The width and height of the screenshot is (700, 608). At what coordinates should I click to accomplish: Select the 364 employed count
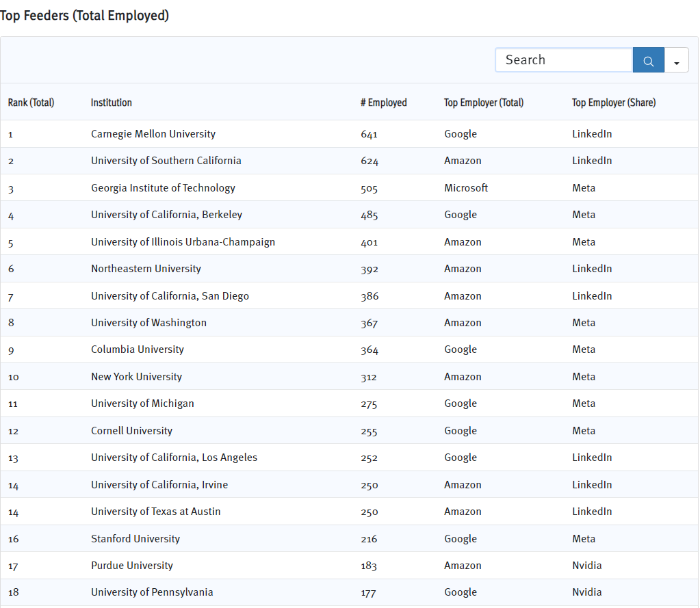pos(370,350)
